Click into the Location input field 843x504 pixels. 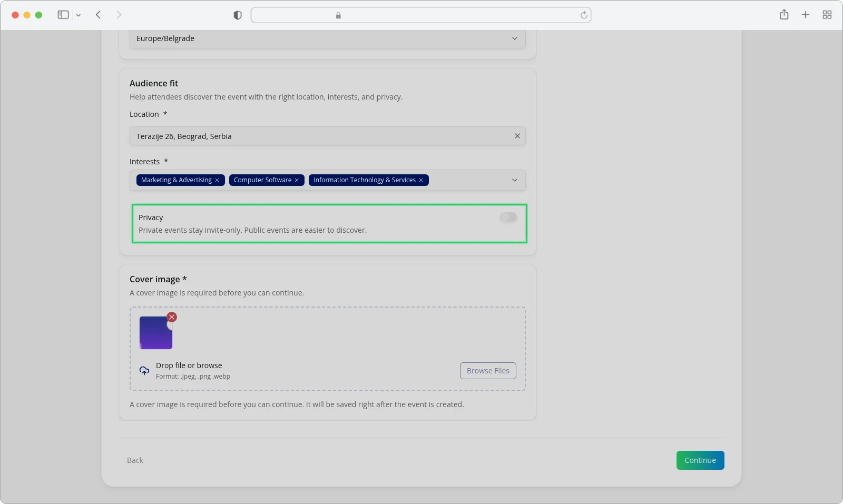click(327, 136)
